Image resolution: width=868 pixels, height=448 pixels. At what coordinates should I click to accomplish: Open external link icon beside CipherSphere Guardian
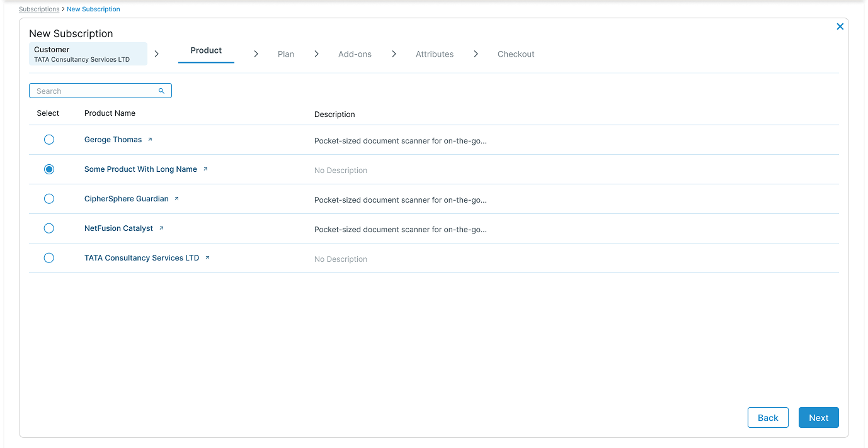pos(176,199)
